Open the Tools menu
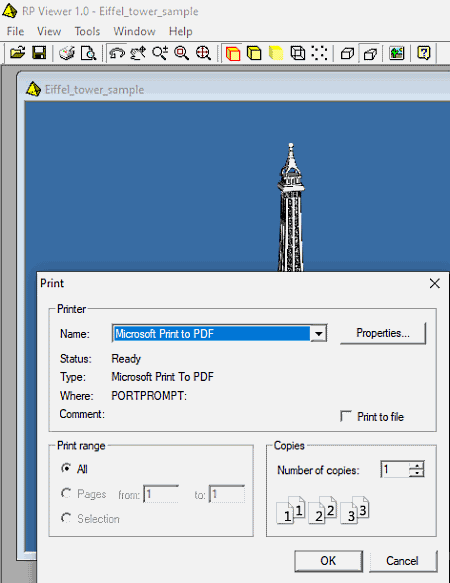450x583 pixels. (87, 31)
